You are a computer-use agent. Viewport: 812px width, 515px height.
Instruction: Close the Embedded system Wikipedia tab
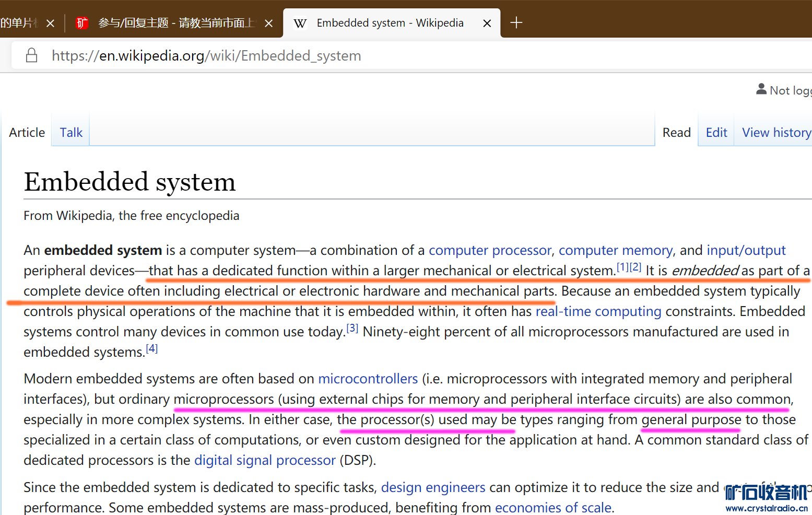(x=487, y=24)
